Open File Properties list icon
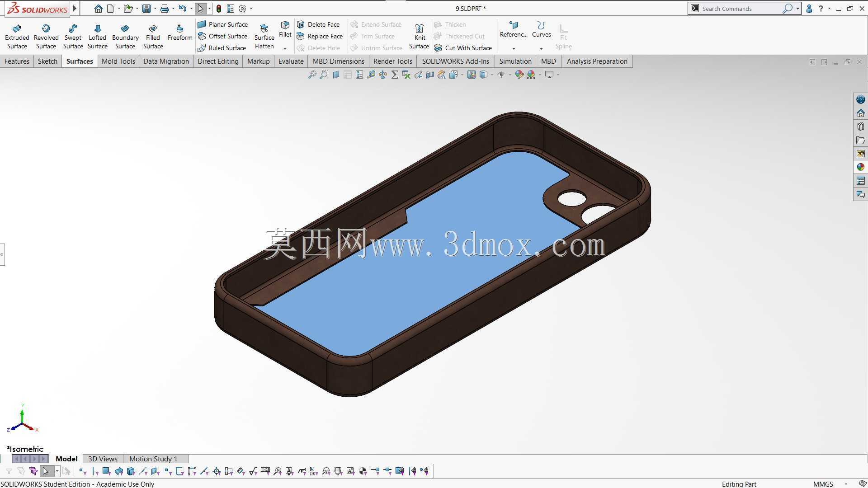This screenshot has width=868, height=488. click(231, 8)
